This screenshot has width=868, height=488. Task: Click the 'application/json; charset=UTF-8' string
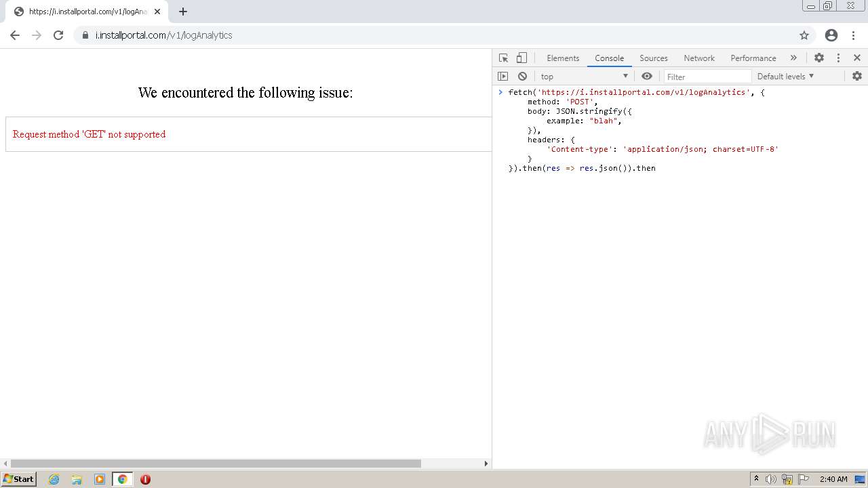point(701,149)
